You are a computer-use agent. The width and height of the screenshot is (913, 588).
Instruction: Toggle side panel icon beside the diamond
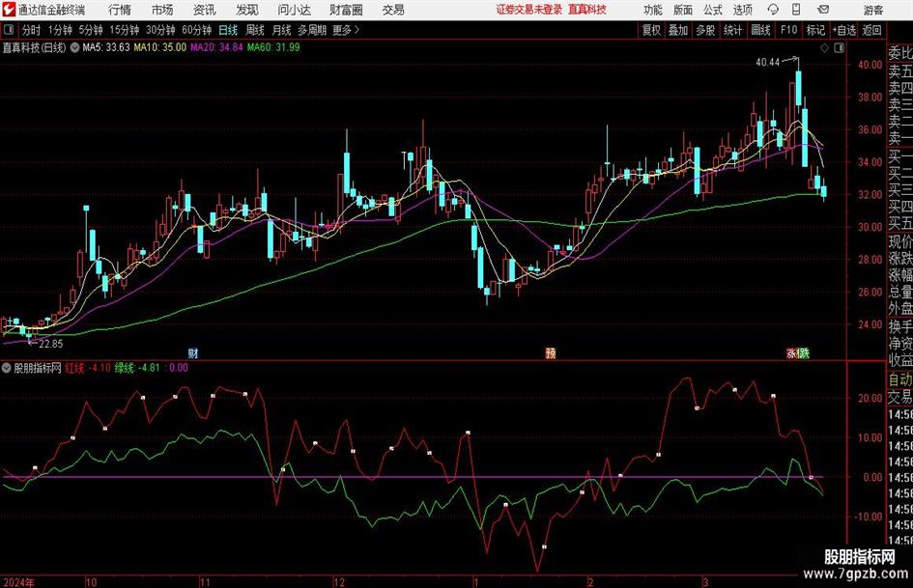[839, 48]
